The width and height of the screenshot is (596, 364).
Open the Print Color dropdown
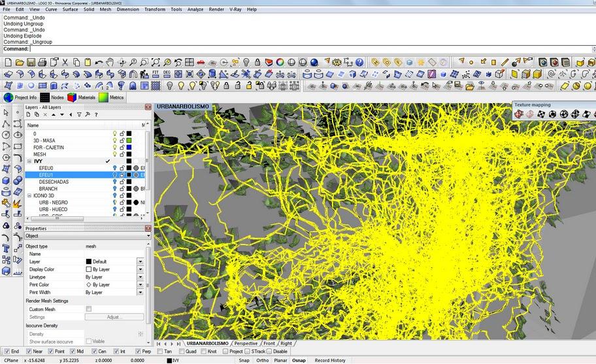141,284
